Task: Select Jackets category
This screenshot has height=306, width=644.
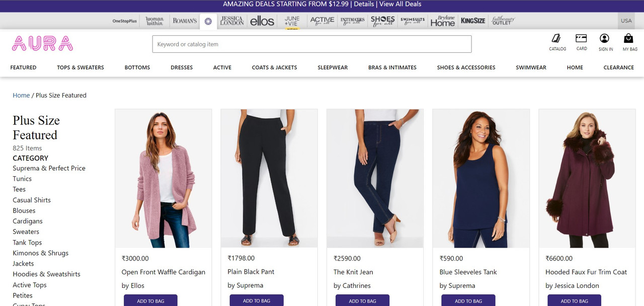Action: (23, 264)
